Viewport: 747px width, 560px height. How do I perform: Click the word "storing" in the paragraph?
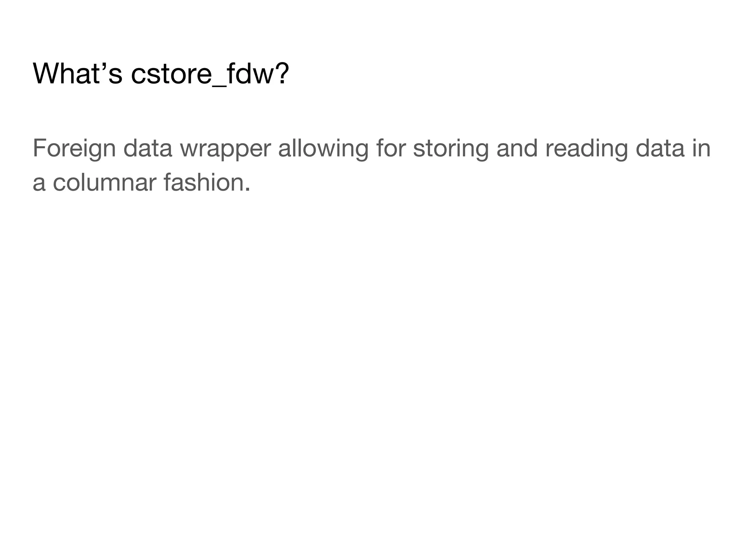tap(450, 149)
